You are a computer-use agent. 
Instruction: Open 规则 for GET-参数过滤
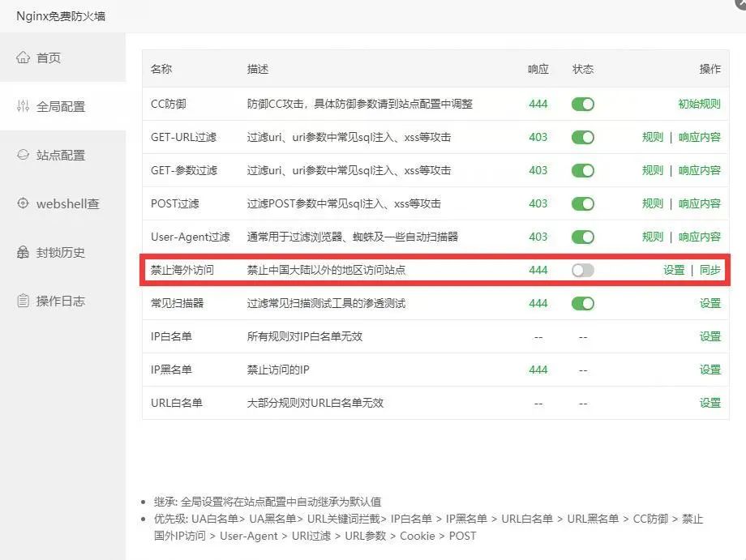pyautogui.click(x=652, y=171)
